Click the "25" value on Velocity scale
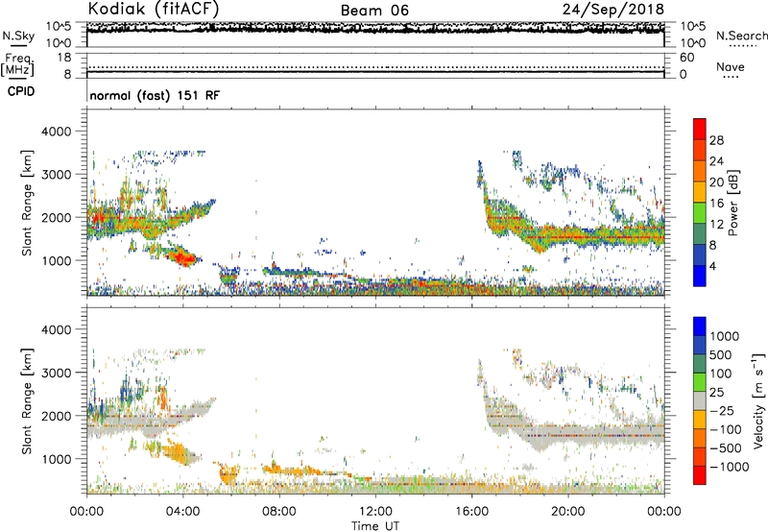The height and width of the screenshot is (532, 768). [x=716, y=392]
